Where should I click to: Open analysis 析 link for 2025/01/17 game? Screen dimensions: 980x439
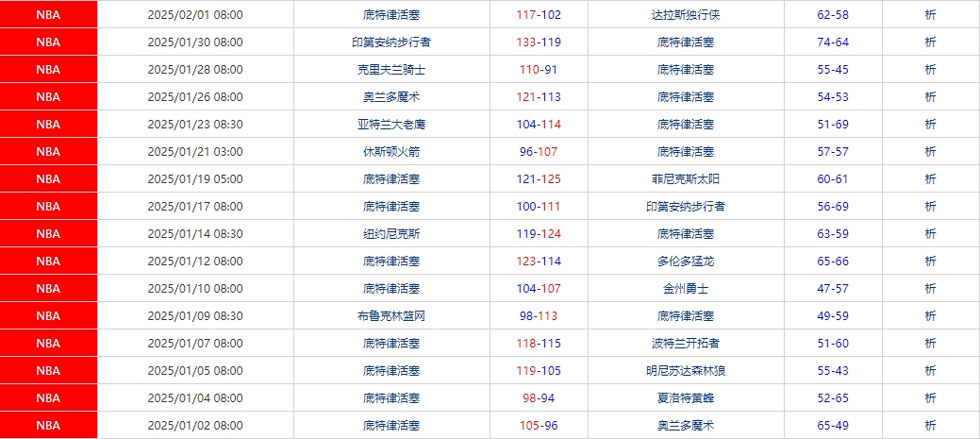931,207
